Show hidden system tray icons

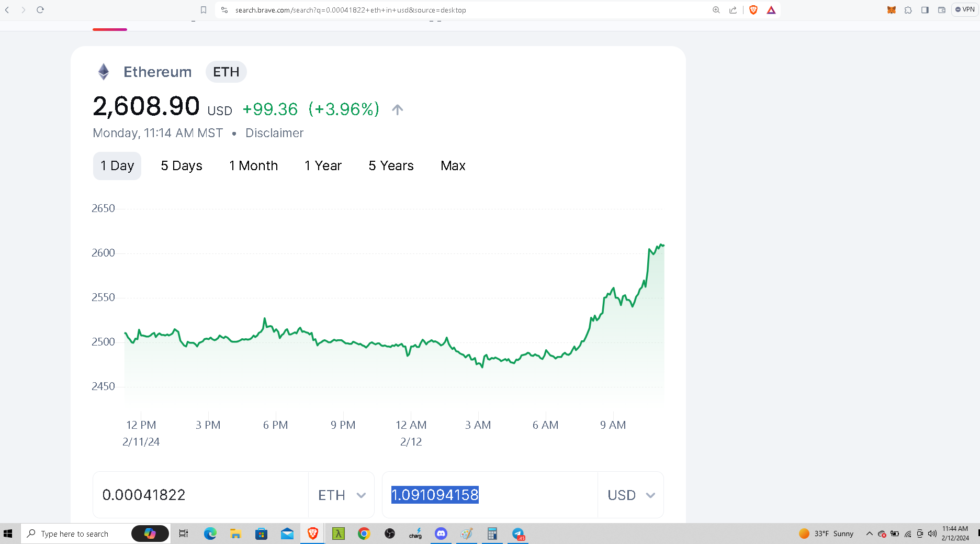[x=870, y=534]
